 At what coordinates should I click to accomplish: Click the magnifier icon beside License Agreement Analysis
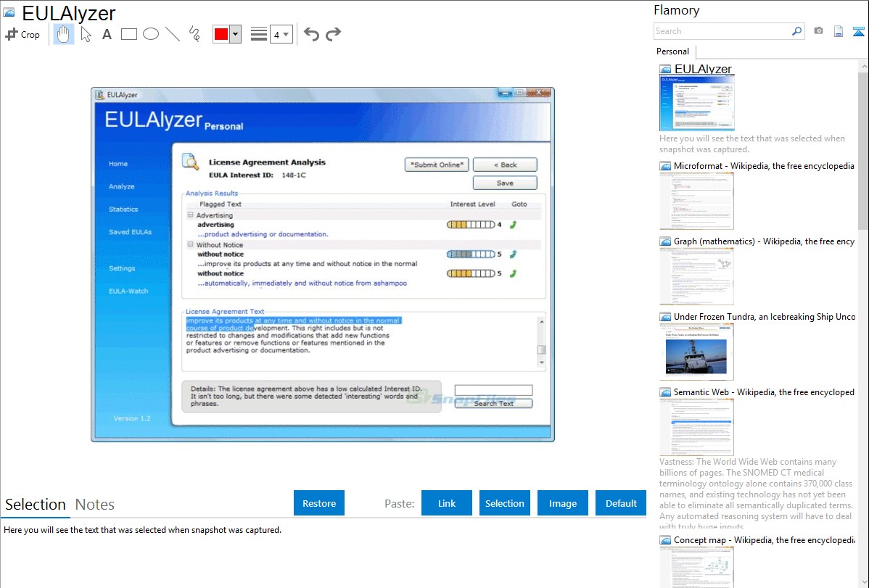(x=190, y=162)
